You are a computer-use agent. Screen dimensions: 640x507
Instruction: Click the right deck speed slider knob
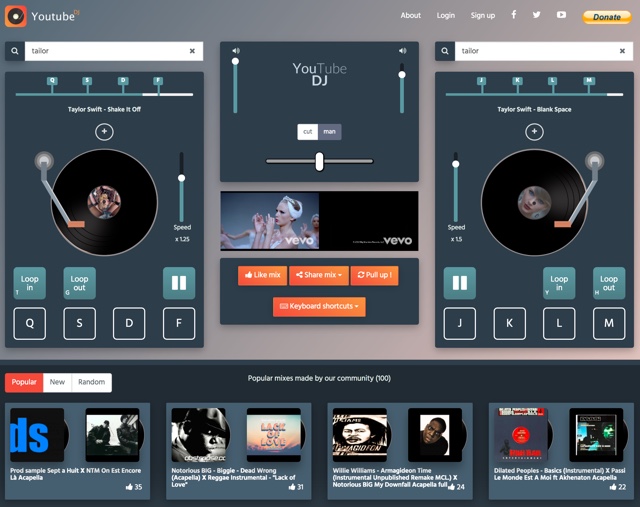(x=456, y=164)
